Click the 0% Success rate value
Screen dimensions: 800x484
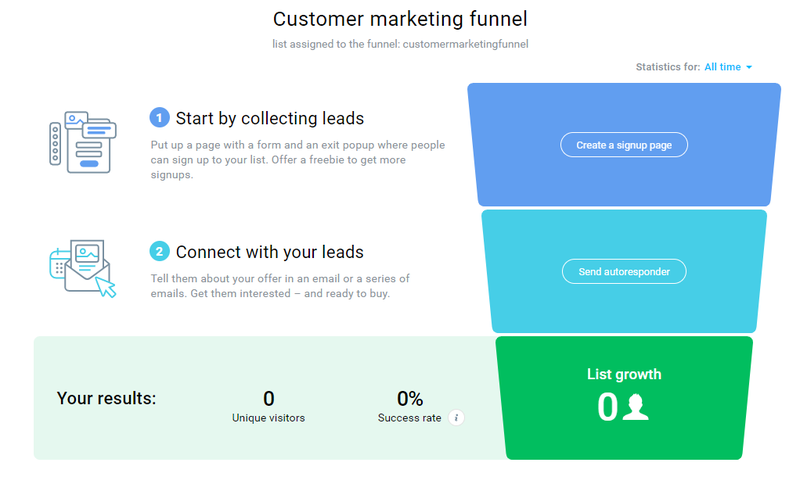[410, 398]
